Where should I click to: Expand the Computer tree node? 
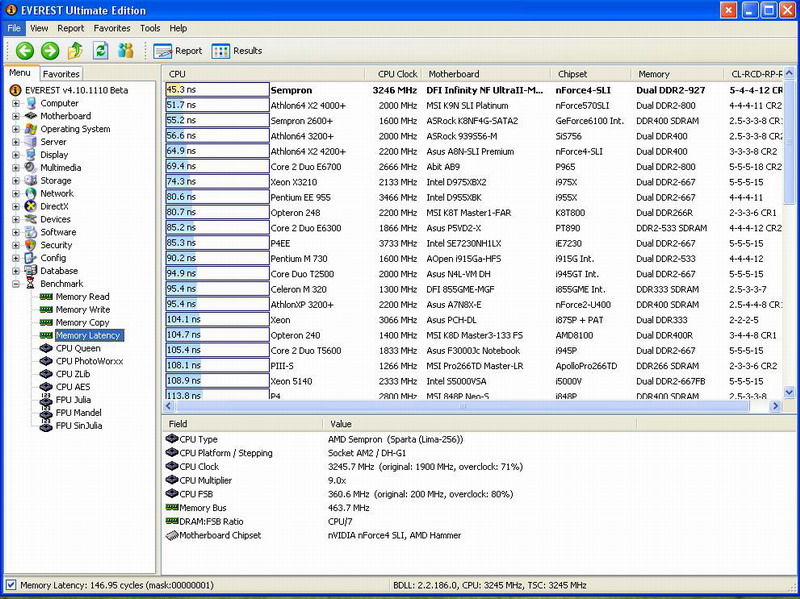point(16,103)
